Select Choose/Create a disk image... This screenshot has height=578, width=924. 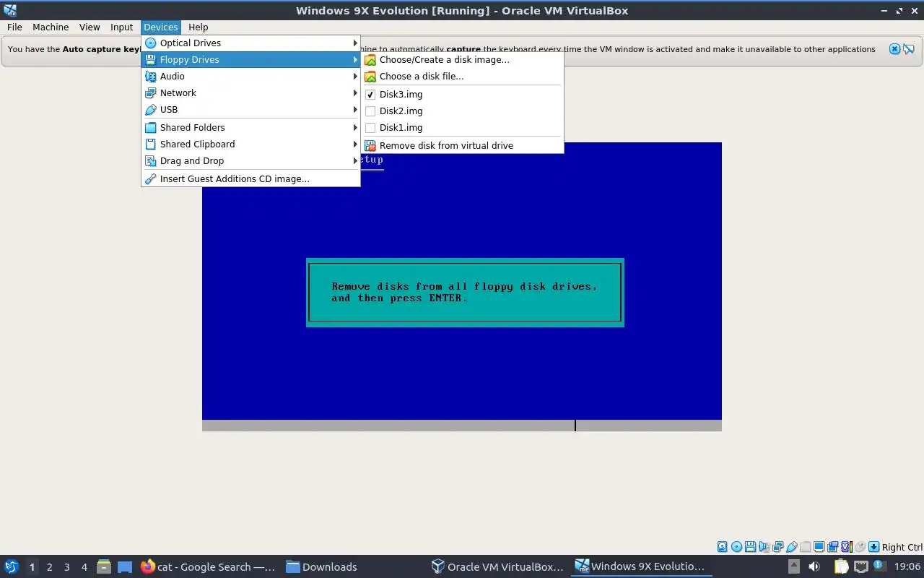coord(462,59)
